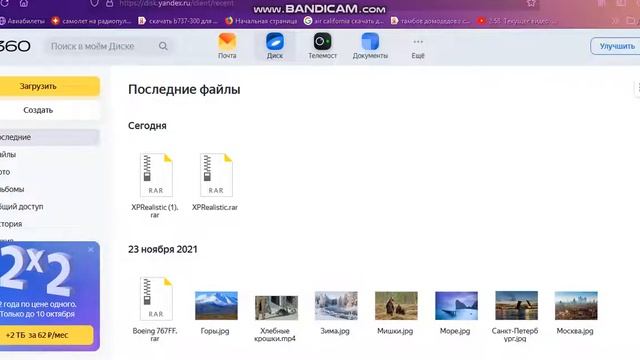Select XPRealistic.rar archive file icon
The image size is (640, 360).
tap(216, 175)
